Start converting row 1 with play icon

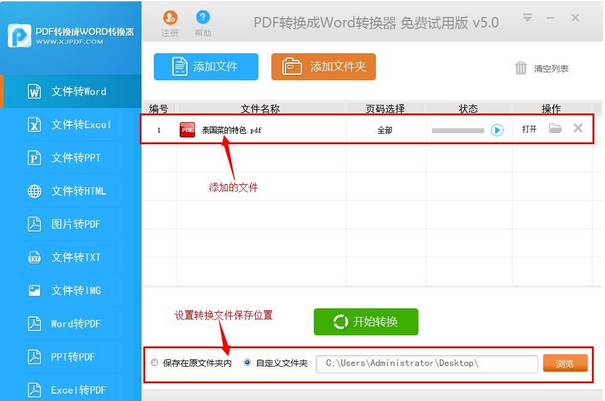(497, 130)
